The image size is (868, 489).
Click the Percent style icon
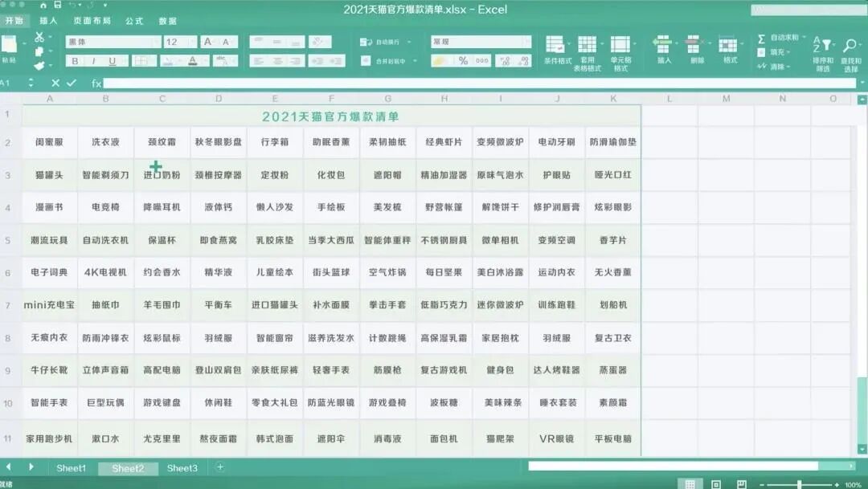coord(464,60)
